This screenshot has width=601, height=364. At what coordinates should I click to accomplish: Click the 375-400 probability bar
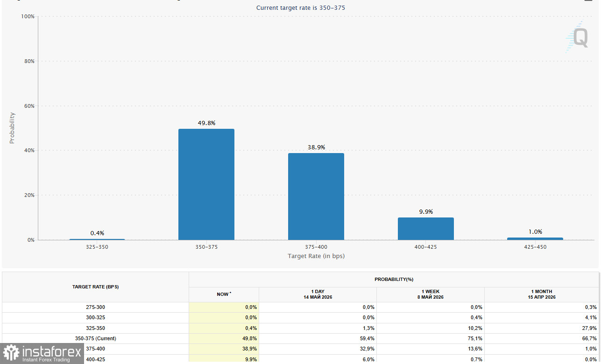pos(316,196)
